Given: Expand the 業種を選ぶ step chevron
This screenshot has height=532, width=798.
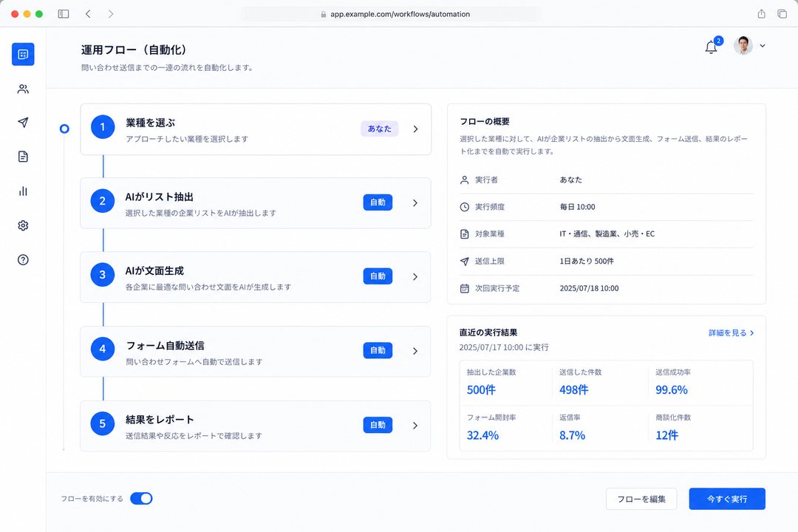Looking at the screenshot, I should pos(416,129).
